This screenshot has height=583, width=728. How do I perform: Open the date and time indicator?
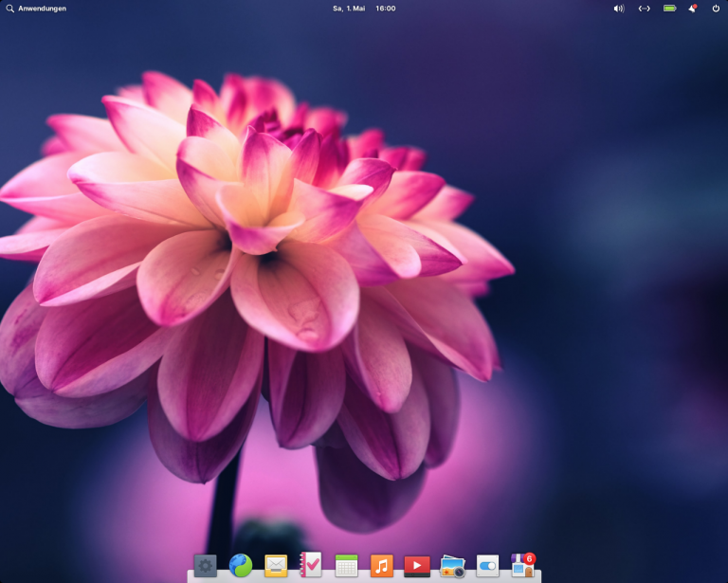click(364, 9)
